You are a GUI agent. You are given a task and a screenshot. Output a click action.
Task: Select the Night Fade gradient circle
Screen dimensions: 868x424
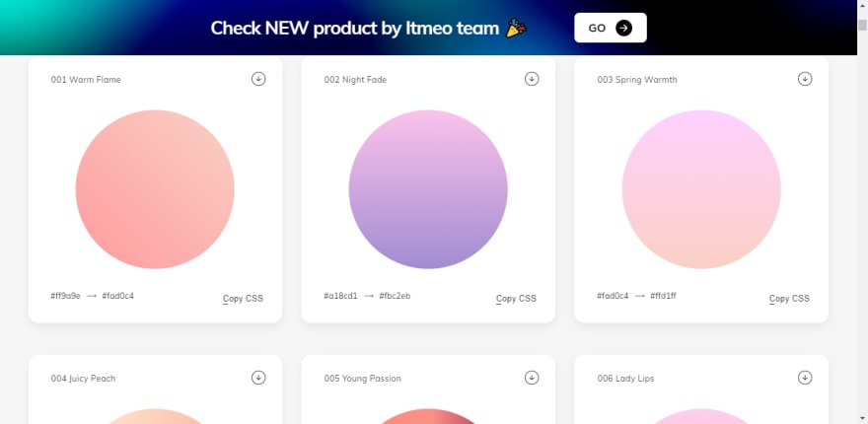click(428, 189)
